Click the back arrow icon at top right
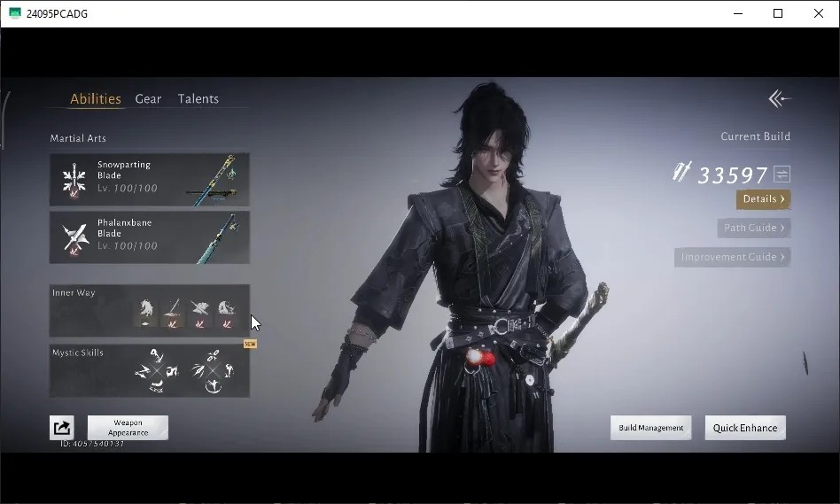 780,98
